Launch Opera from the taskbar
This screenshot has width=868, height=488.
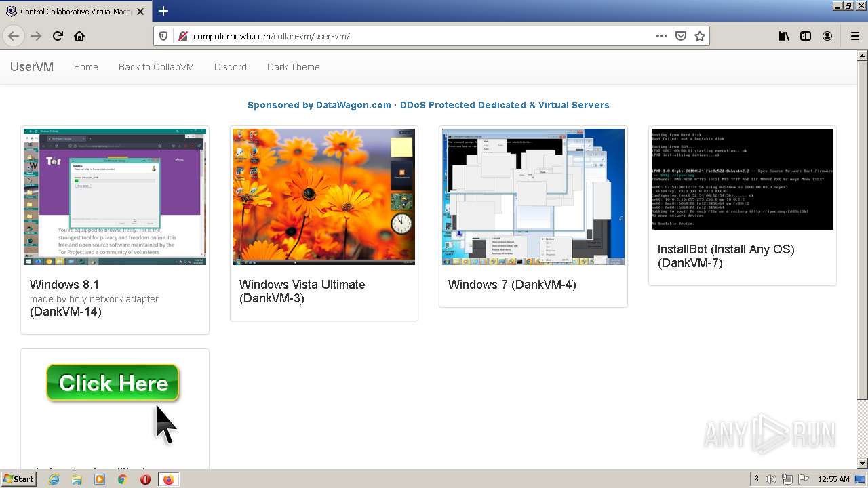pos(145,479)
